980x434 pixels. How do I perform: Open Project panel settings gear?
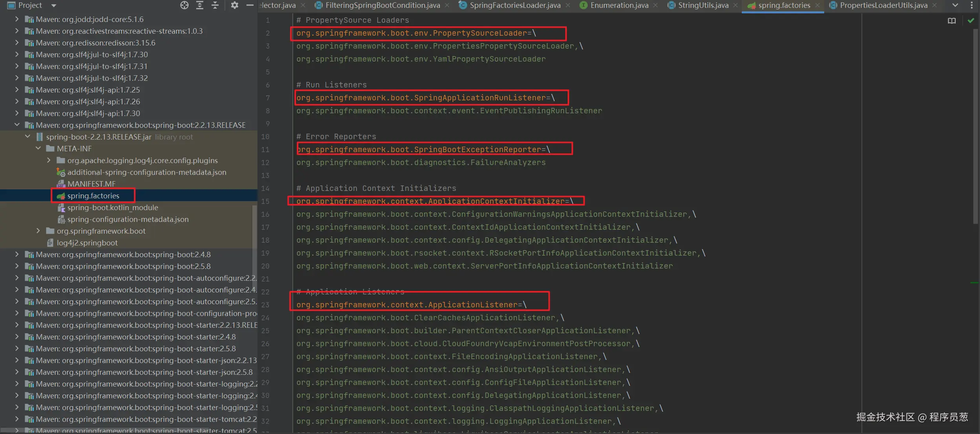click(x=234, y=5)
